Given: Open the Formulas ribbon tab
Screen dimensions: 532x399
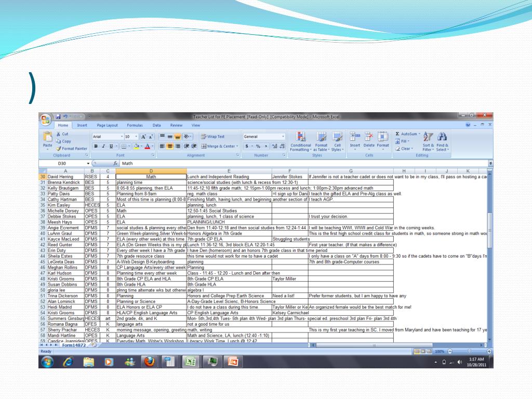Looking at the screenshot, I should coord(135,125).
